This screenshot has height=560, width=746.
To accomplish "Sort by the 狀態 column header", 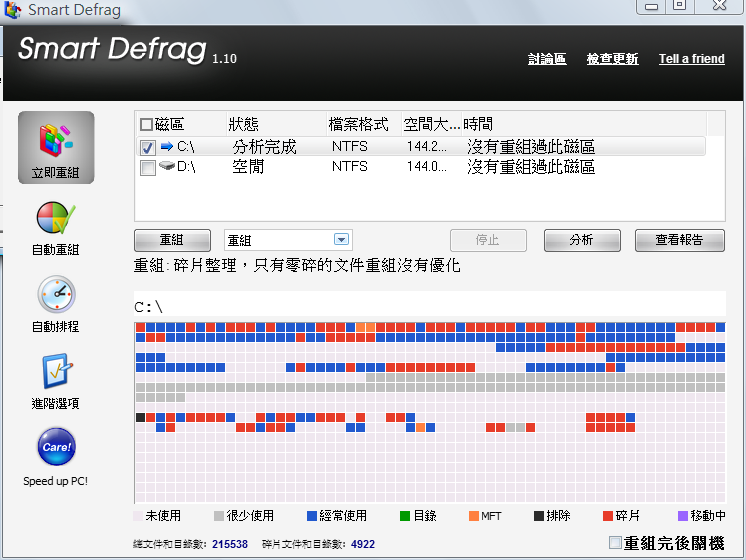I will coord(243,125).
